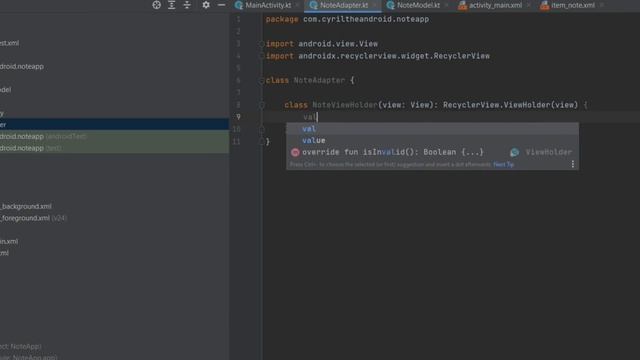Collapse the NoteViewHolder class fold marker

click(262, 105)
